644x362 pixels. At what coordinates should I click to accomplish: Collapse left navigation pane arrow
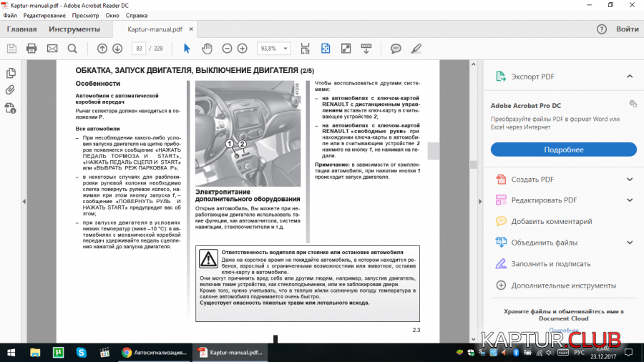click(x=24, y=202)
